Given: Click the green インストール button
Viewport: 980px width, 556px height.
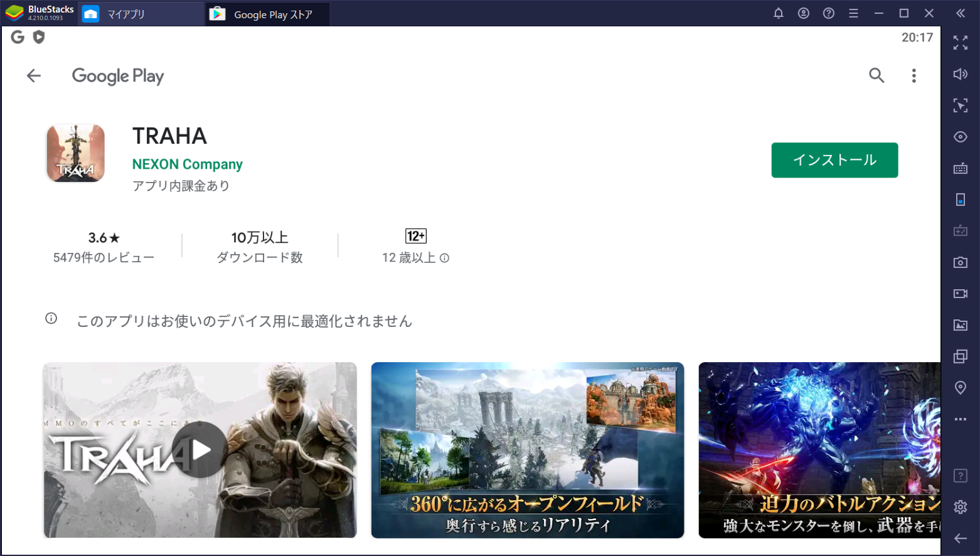Looking at the screenshot, I should pyautogui.click(x=834, y=160).
